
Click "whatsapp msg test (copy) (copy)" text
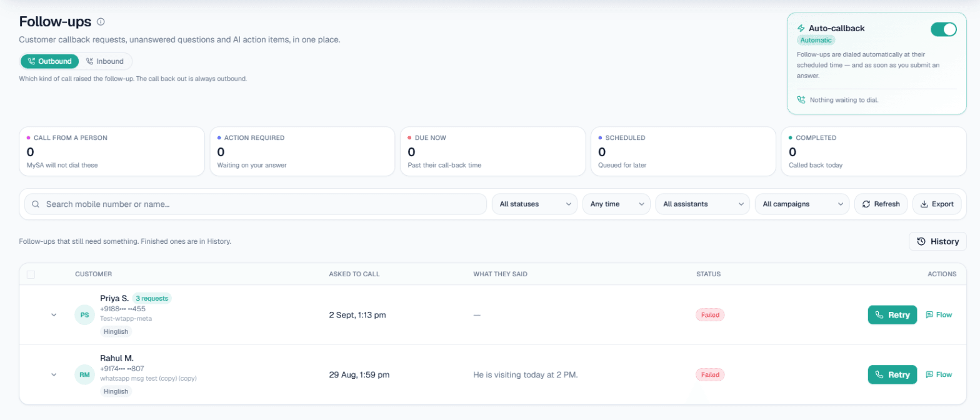pos(149,378)
